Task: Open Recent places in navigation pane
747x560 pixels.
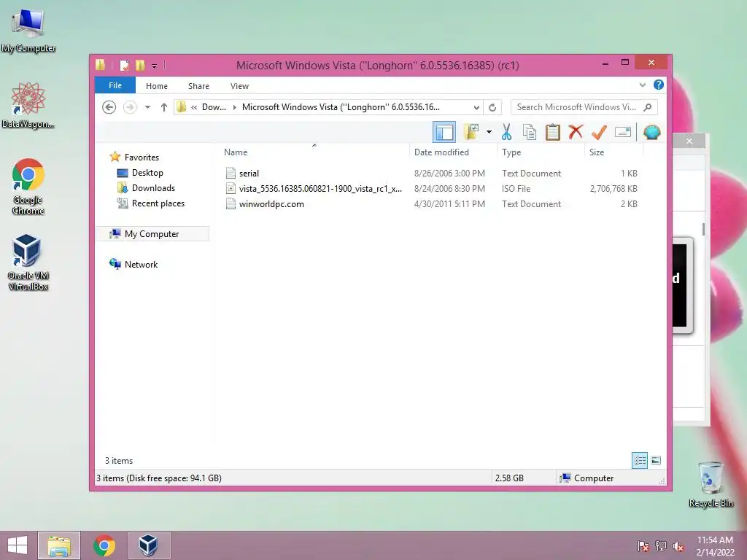Action: click(158, 203)
